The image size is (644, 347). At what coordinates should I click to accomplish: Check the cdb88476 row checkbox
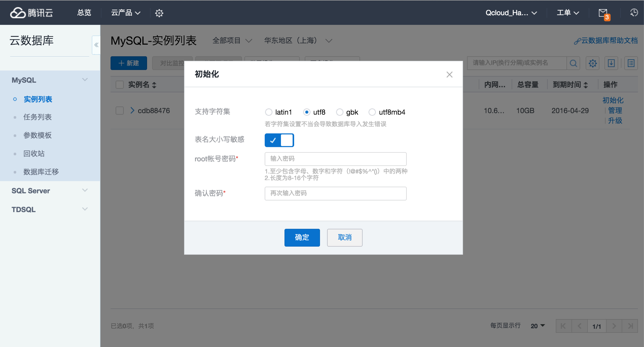[119, 111]
